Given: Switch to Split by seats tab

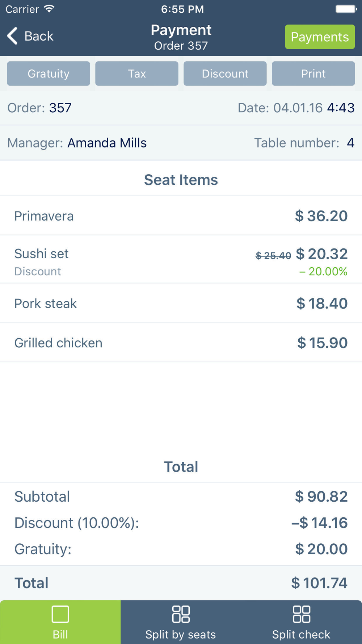Looking at the screenshot, I should (x=181, y=622).
